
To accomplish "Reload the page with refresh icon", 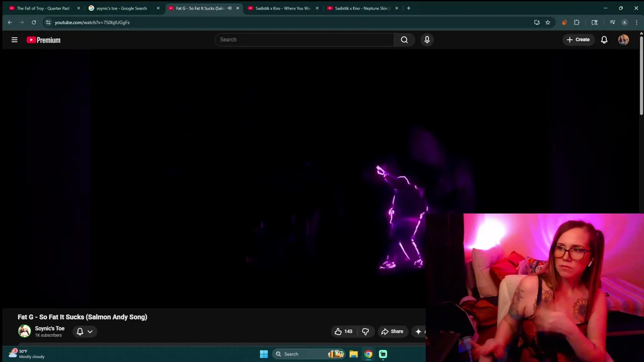I will tap(34, 22).
